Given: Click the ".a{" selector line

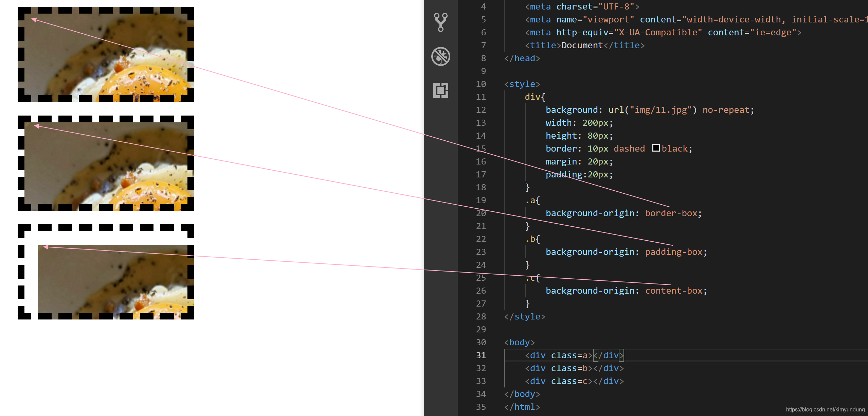Looking at the screenshot, I should 532,200.
